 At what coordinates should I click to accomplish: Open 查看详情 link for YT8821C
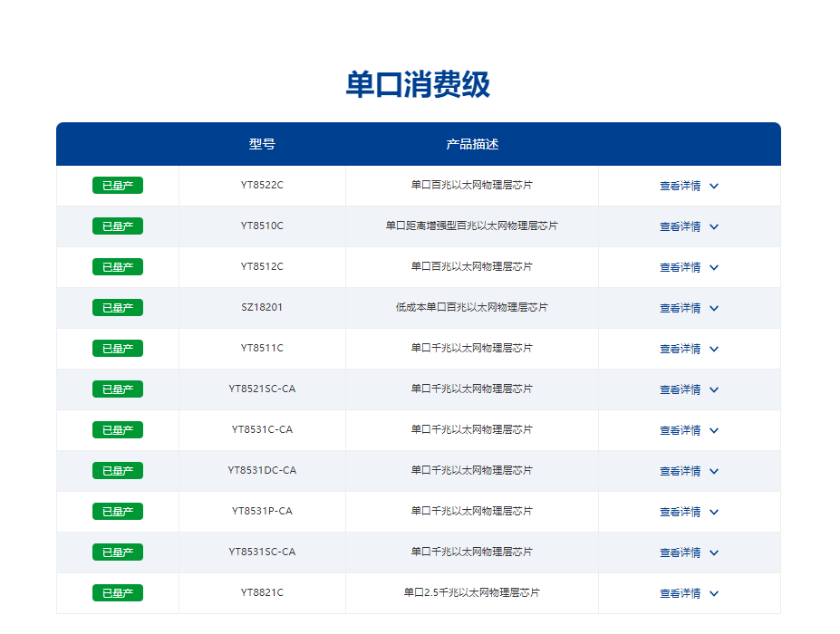pyautogui.click(x=680, y=592)
